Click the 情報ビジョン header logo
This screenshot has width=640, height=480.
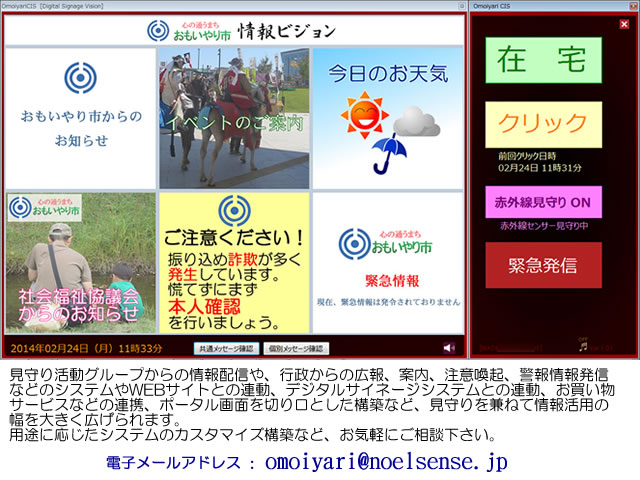pos(235,29)
